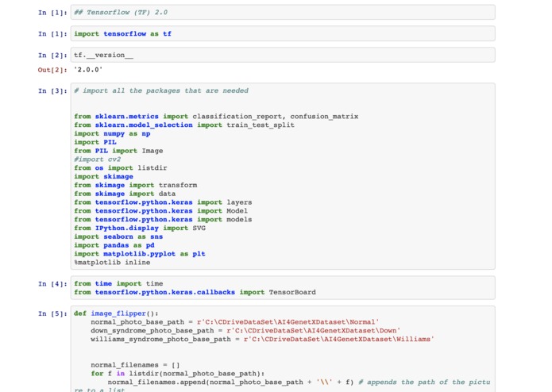Screen dimensions: 552x392
Task: Click the 'import seaborn as sns' line
Action: (118, 236)
